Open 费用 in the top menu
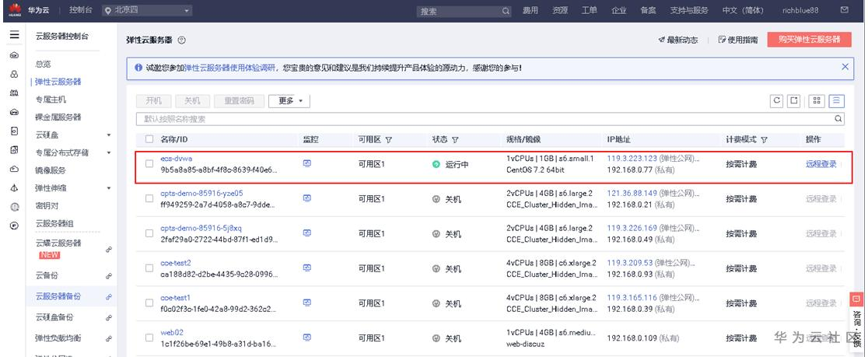This screenshot has height=357, width=868. click(530, 11)
